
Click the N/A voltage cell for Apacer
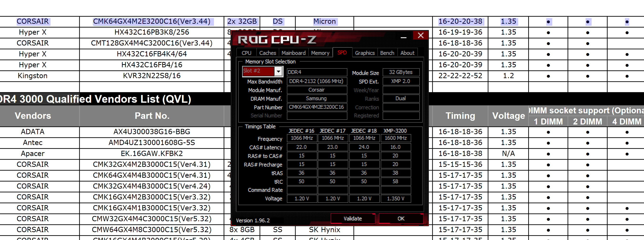(x=508, y=153)
